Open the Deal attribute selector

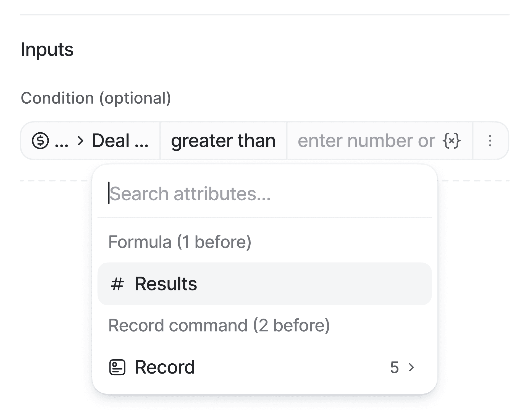point(120,141)
